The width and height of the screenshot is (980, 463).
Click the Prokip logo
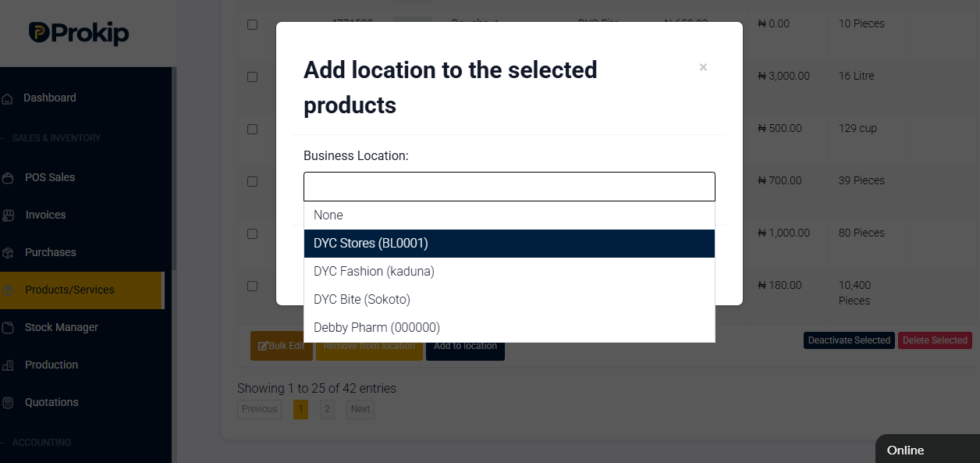[x=78, y=33]
